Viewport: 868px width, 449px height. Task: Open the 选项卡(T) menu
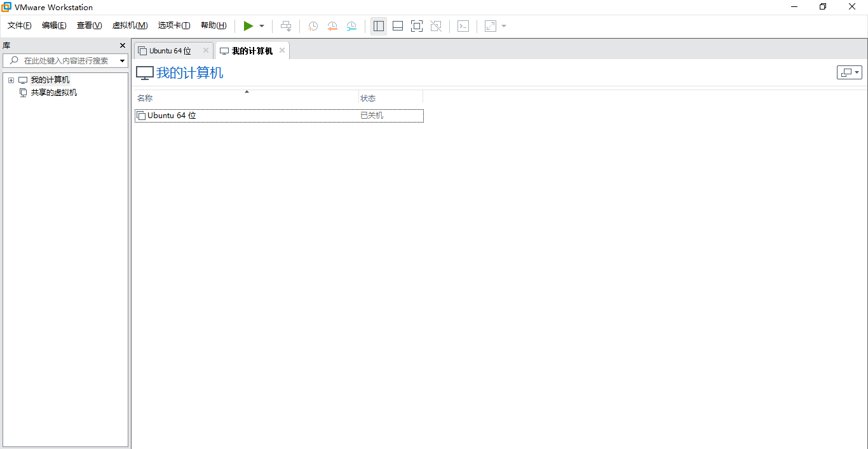coord(174,25)
